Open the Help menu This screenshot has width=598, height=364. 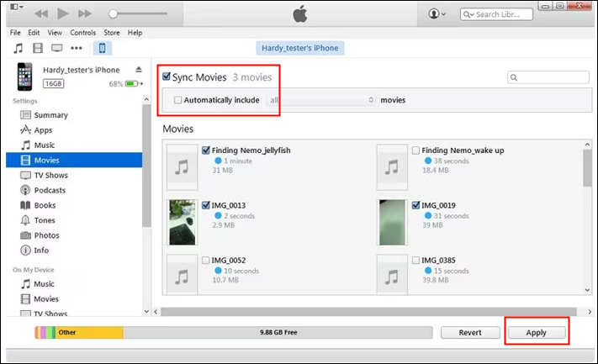coord(135,33)
